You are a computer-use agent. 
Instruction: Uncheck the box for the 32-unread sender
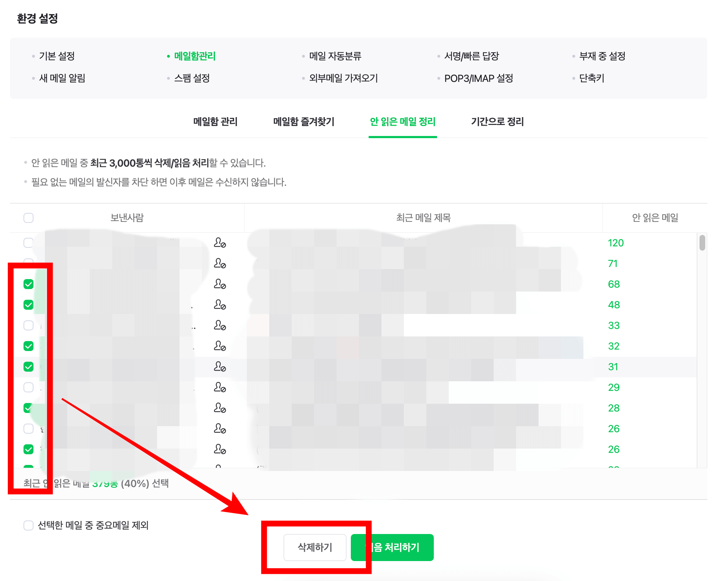[28, 346]
